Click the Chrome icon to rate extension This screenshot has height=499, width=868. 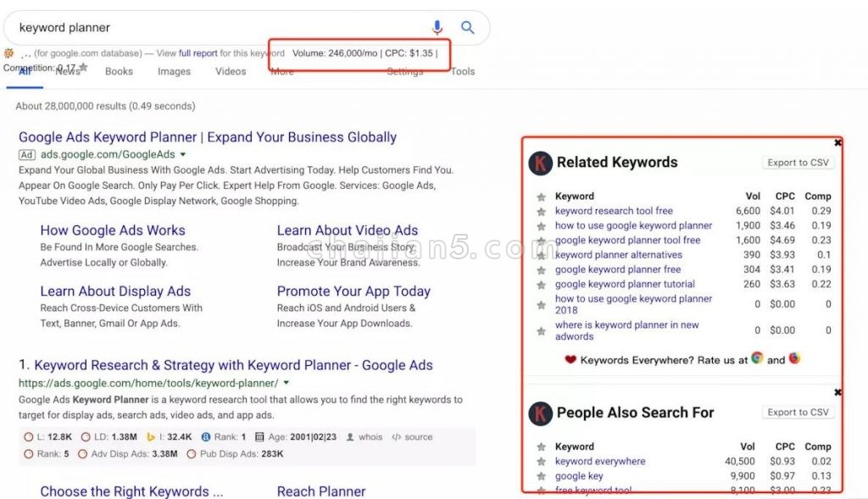coord(757,359)
